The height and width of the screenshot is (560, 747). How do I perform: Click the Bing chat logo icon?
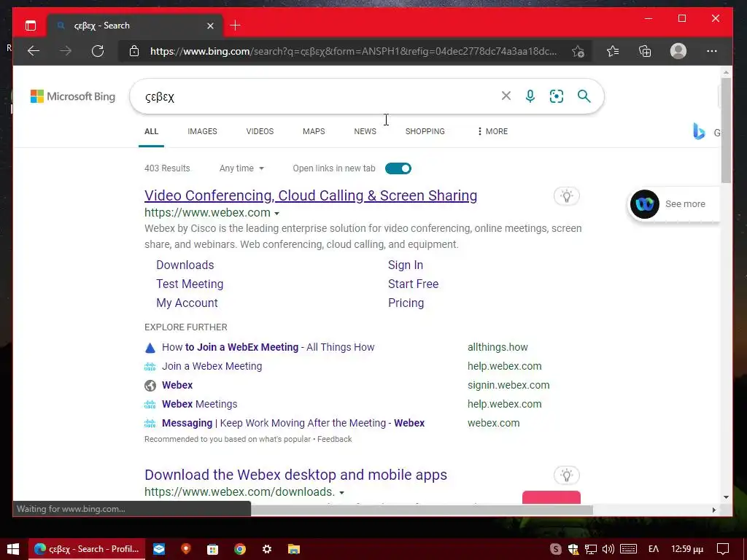pos(698,131)
